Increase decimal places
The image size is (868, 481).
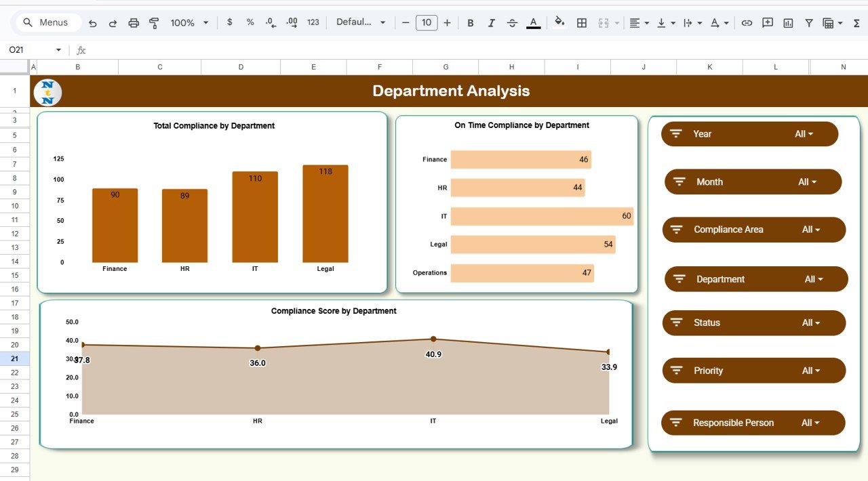click(x=292, y=22)
